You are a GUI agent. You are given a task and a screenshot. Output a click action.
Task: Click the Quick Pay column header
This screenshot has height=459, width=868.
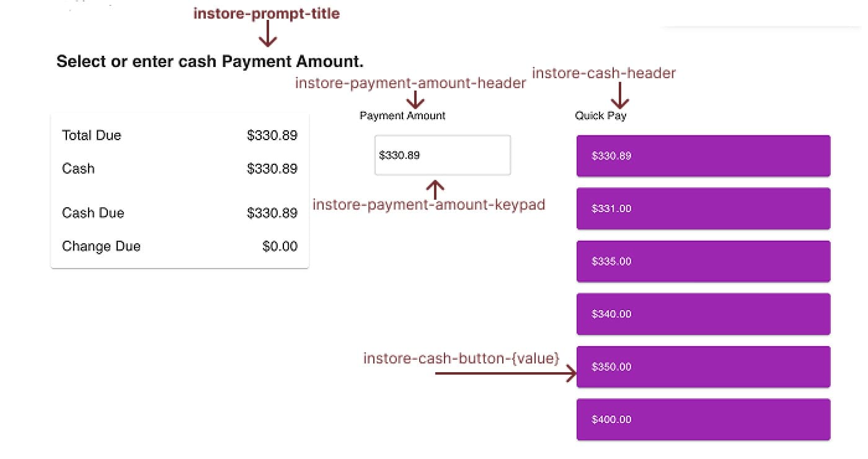click(x=601, y=115)
